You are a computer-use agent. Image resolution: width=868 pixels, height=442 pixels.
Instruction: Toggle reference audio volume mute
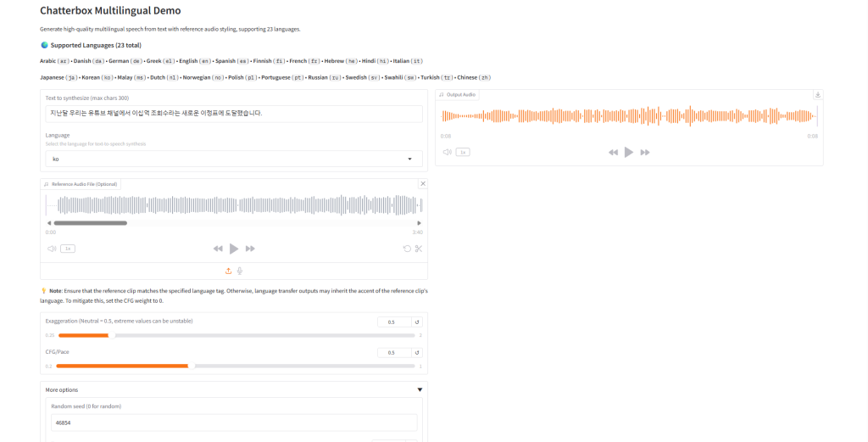[x=52, y=249]
